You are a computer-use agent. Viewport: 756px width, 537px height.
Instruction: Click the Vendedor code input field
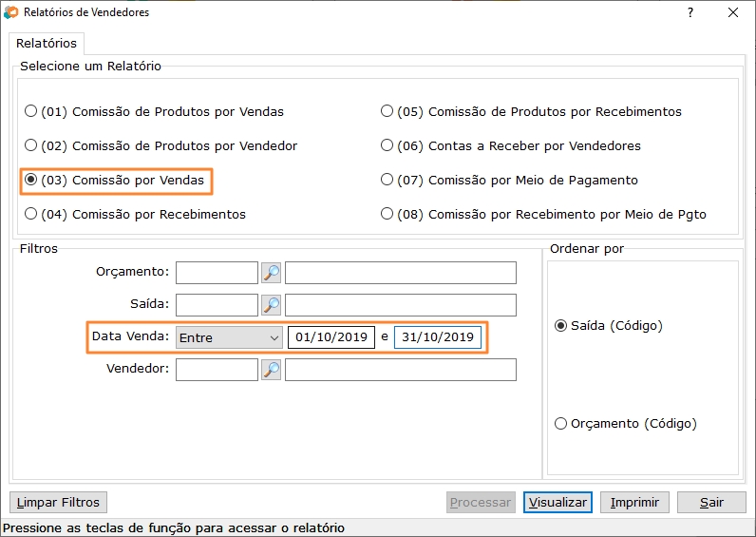click(x=217, y=370)
